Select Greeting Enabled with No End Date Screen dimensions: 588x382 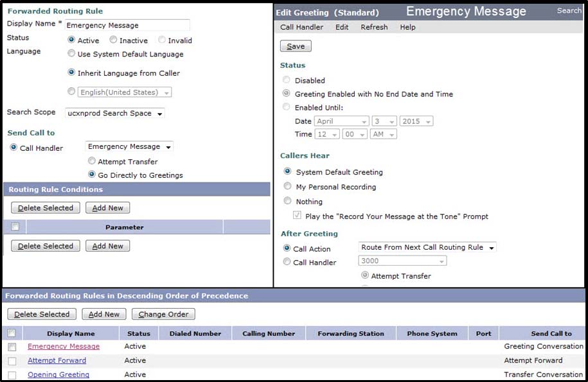click(286, 93)
